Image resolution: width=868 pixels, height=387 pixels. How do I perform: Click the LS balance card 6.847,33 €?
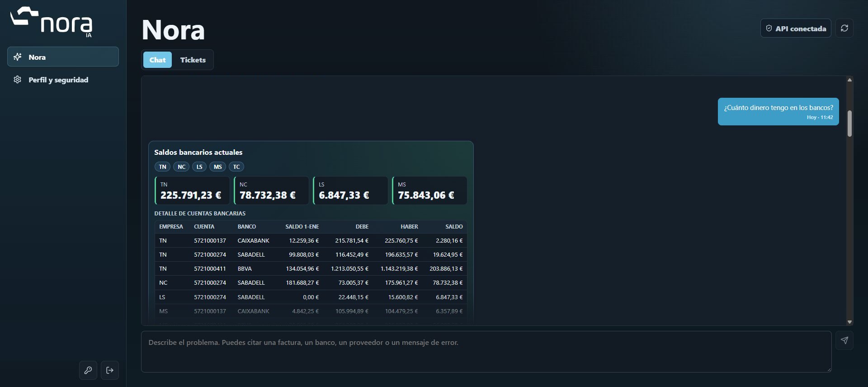point(350,191)
